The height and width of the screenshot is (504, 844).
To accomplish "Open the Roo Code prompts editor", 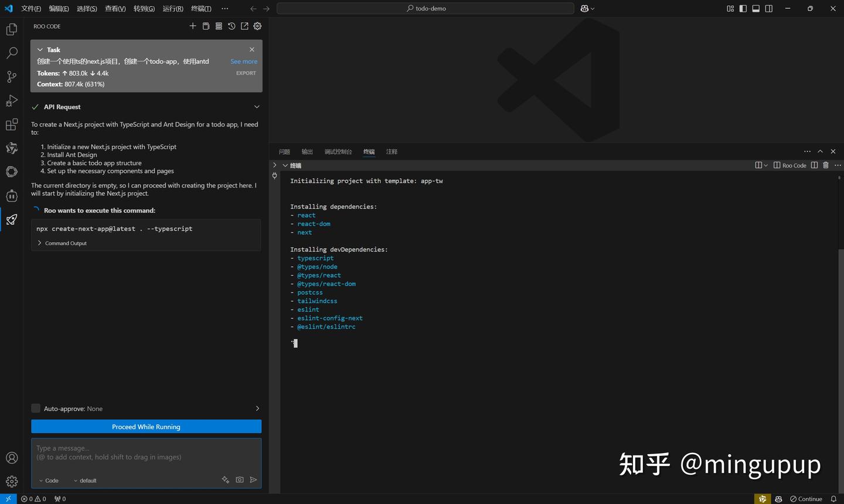I will click(206, 26).
